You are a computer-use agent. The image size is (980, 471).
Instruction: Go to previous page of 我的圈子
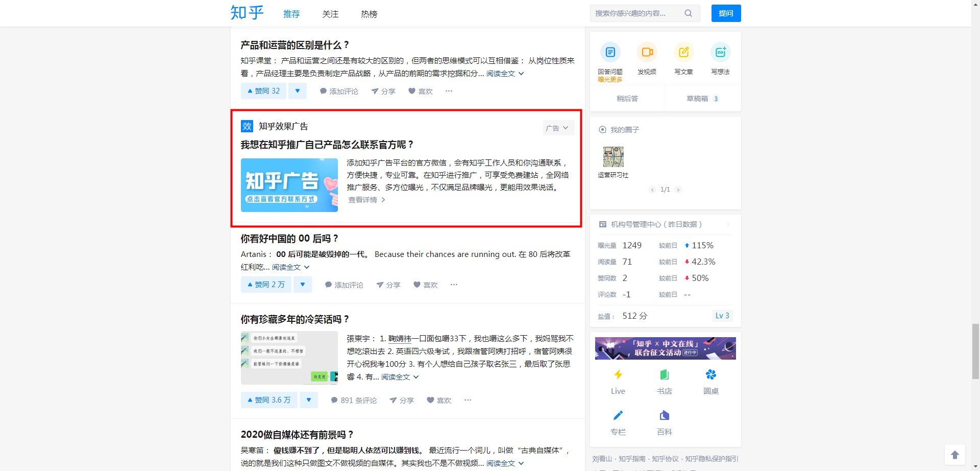pos(652,190)
